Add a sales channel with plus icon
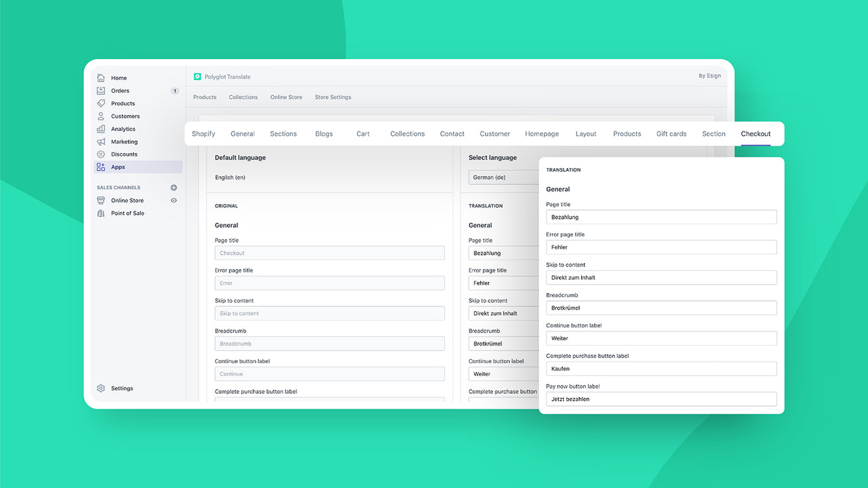 tap(174, 188)
